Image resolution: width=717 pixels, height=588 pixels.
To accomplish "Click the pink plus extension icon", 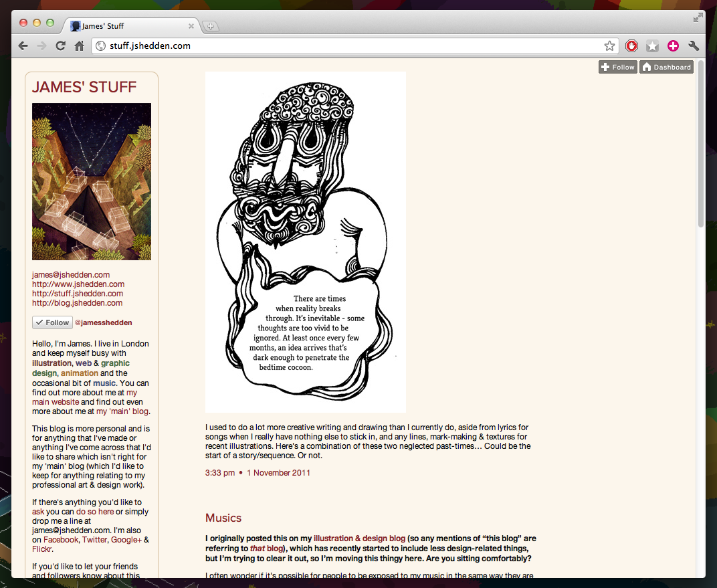I will point(673,45).
